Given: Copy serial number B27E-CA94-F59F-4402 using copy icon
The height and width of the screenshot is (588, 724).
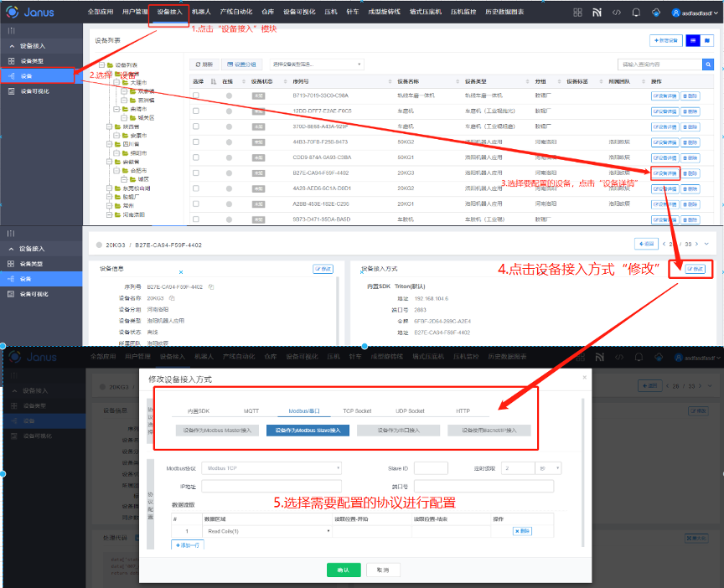Looking at the screenshot, I should [211, 286].
